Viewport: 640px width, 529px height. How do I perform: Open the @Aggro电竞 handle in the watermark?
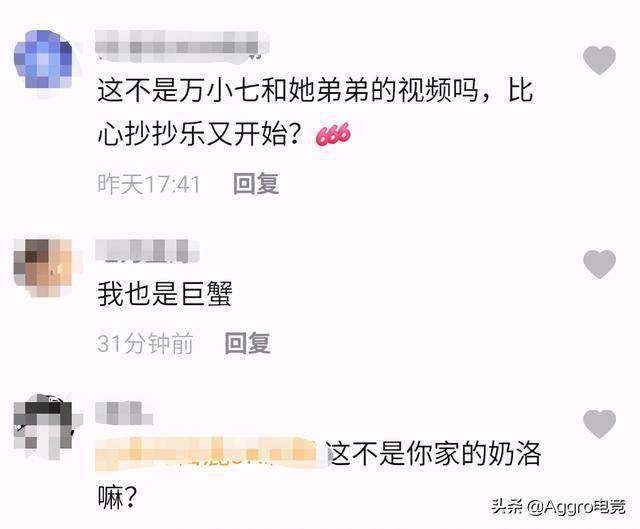click(x=576, y=507)
